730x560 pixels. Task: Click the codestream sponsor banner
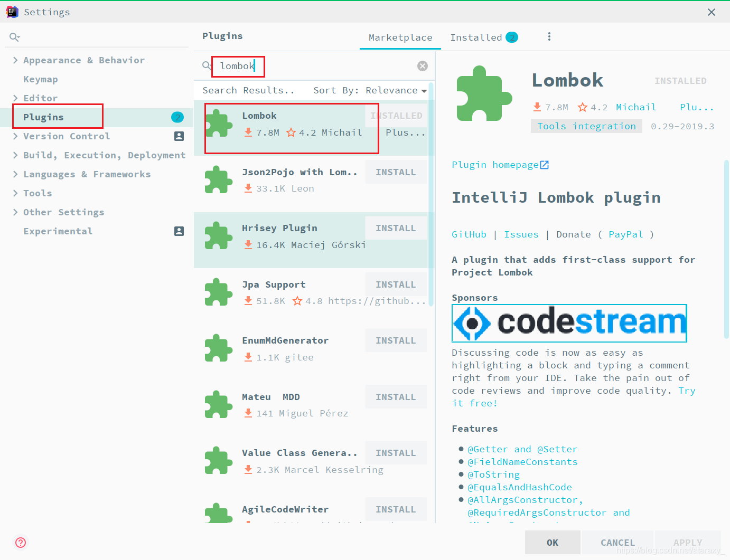click(569, 323)
